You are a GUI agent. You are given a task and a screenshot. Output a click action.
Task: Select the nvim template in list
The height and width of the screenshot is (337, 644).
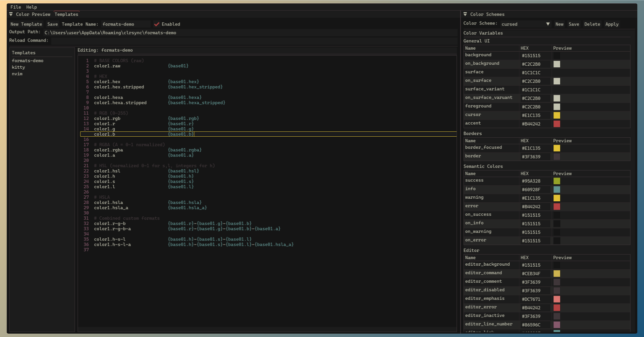click(x=17, y=74)
